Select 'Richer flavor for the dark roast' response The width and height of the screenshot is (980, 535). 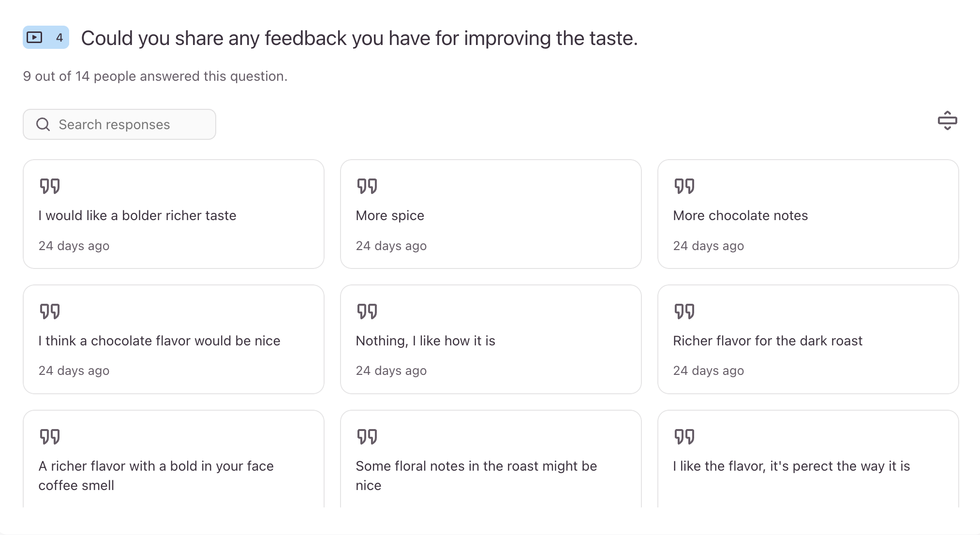tap(767, 341)
